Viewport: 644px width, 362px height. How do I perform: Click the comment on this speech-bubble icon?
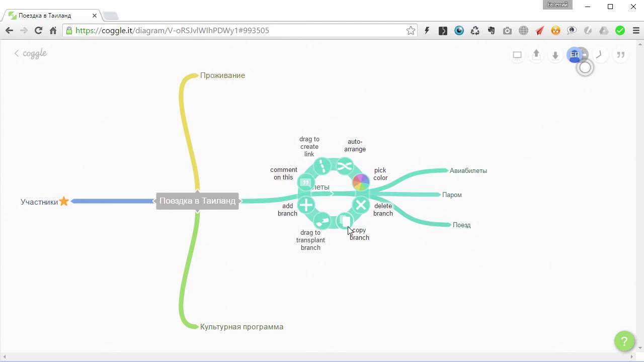point(306,182)
